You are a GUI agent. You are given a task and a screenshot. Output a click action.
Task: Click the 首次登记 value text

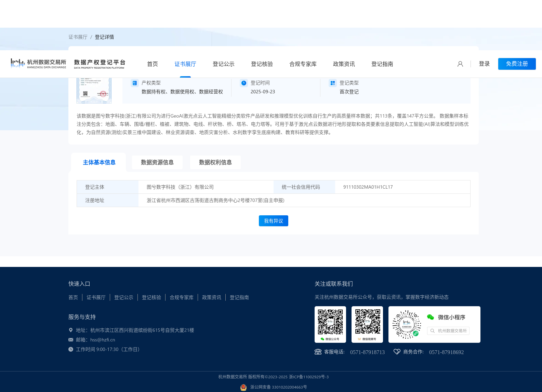coord(349,92)
